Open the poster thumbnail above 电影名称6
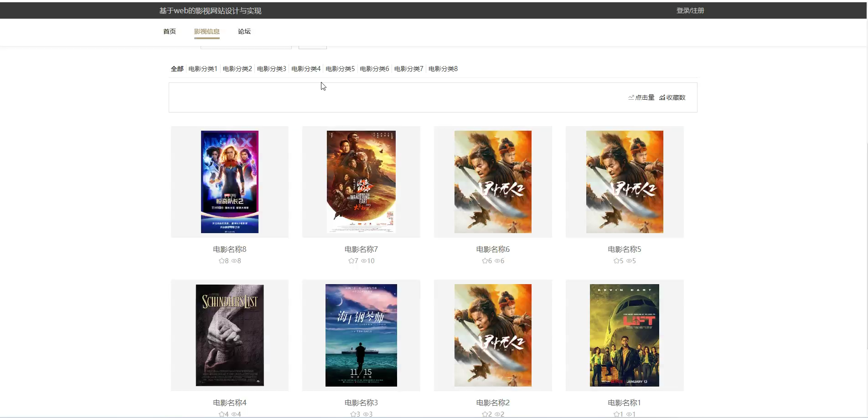The height and width of the screenshot is (418, 868). (x=493, y=182)
